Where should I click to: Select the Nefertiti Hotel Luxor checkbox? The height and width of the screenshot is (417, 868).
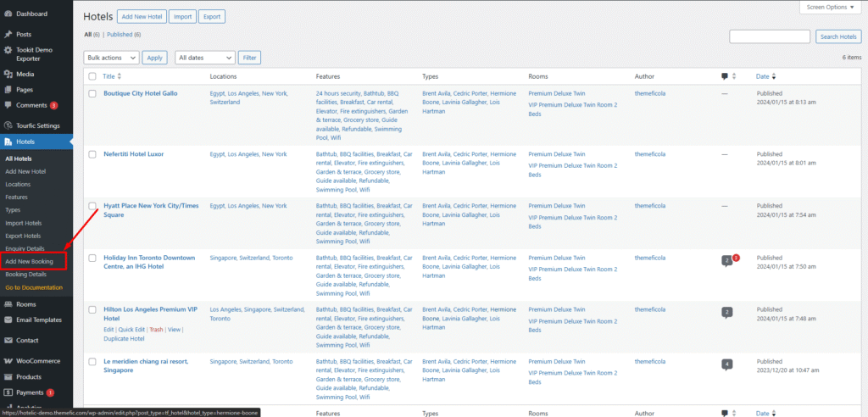[92, 154]
